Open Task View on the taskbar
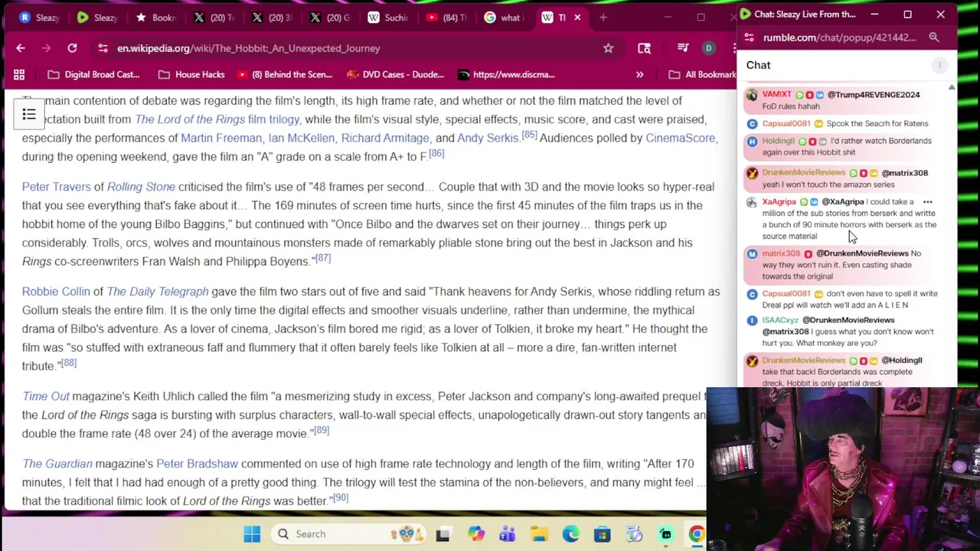 [x=443, y=533]
